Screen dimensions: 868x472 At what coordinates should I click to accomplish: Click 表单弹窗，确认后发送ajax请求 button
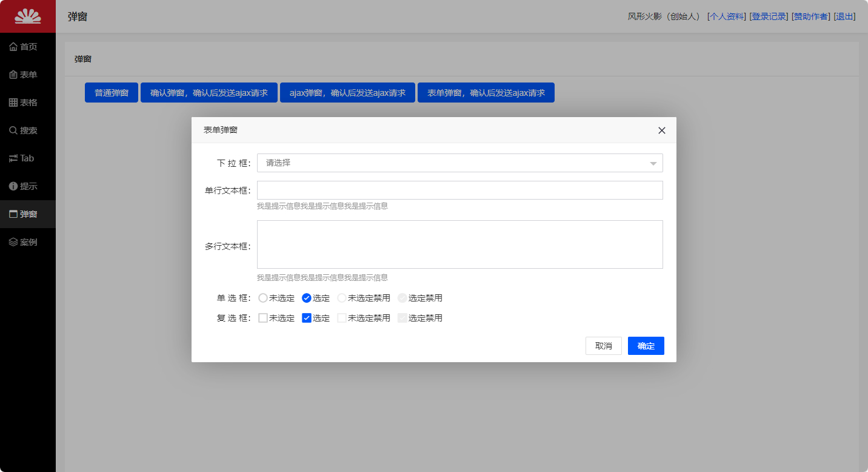(x=486, y=93)
